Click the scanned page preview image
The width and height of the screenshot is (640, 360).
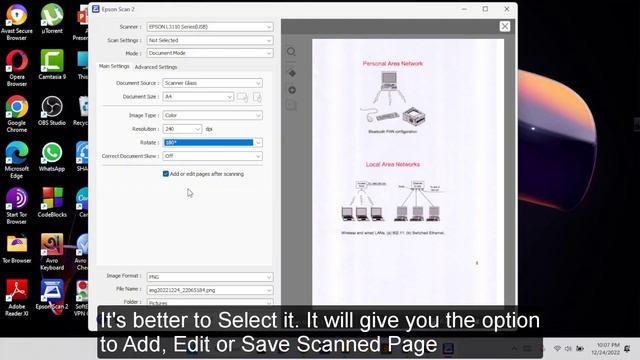[408, 171]
